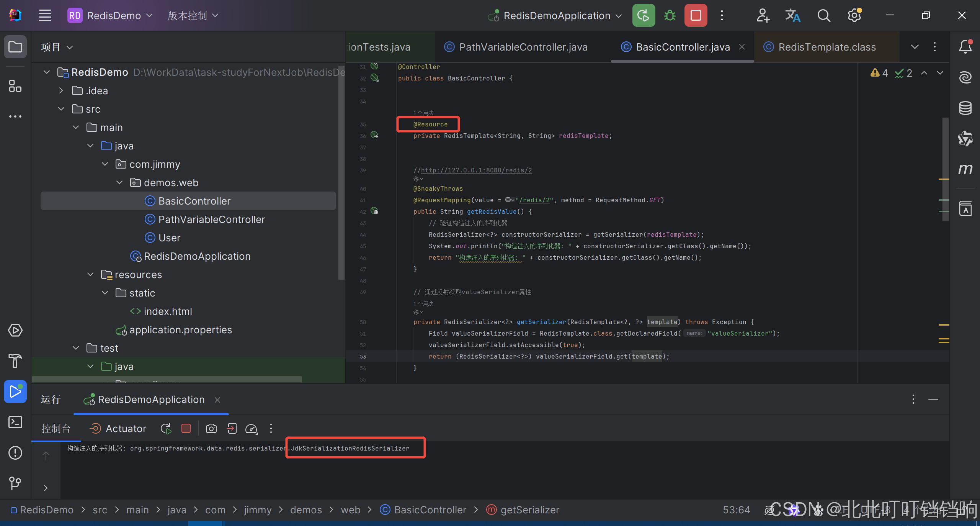The height and width of the screenshot is (526, 980).
Task: Open the Maven tool window
Action: (965, 169)
